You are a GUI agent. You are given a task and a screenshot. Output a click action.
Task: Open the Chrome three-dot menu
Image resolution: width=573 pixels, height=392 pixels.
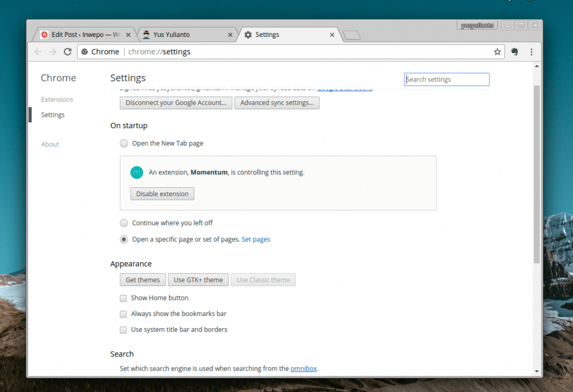point(531,51)
